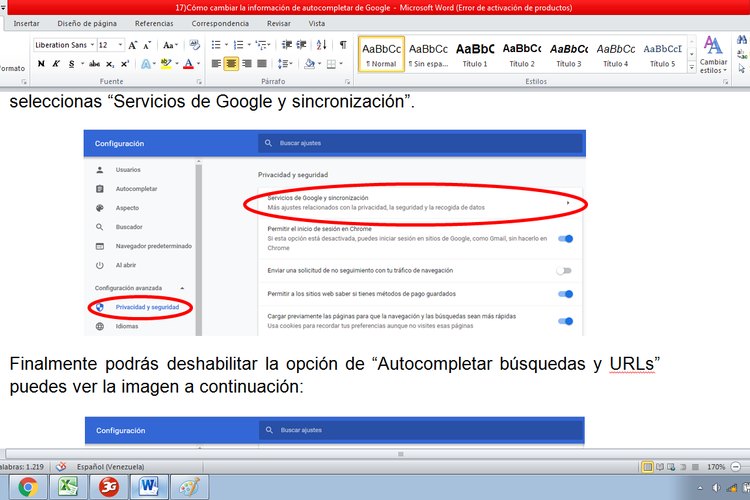750x500 pixels.
Task: Align text to the left
Action: (x=216, y=63)
